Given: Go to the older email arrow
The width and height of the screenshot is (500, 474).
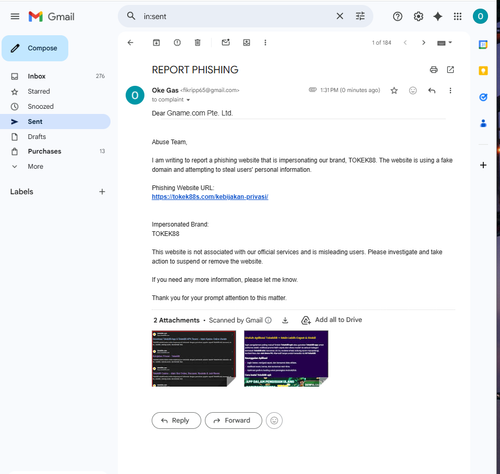Looking at the screenshot, I should 424,43.
